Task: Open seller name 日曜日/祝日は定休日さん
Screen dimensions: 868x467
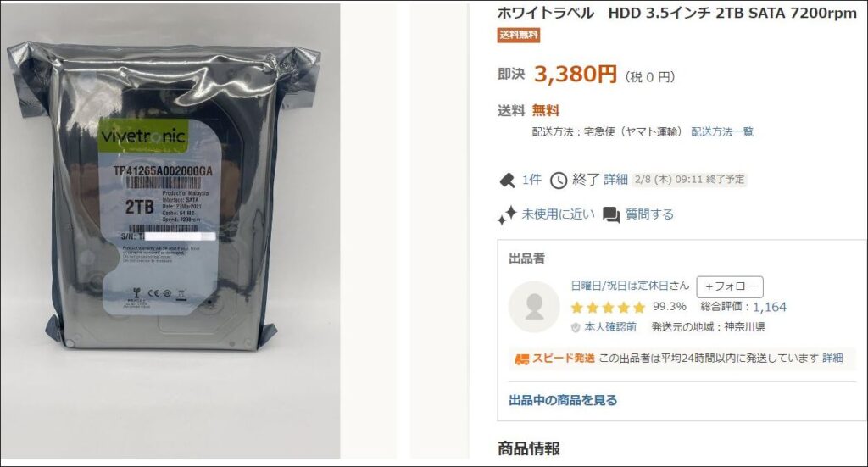Action: click(x=630, y=286)
